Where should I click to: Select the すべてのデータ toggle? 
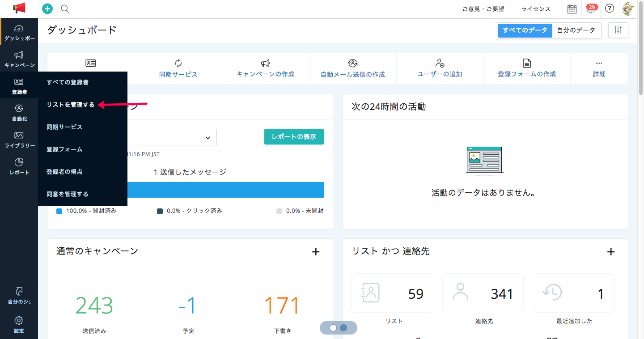(525, 30)
